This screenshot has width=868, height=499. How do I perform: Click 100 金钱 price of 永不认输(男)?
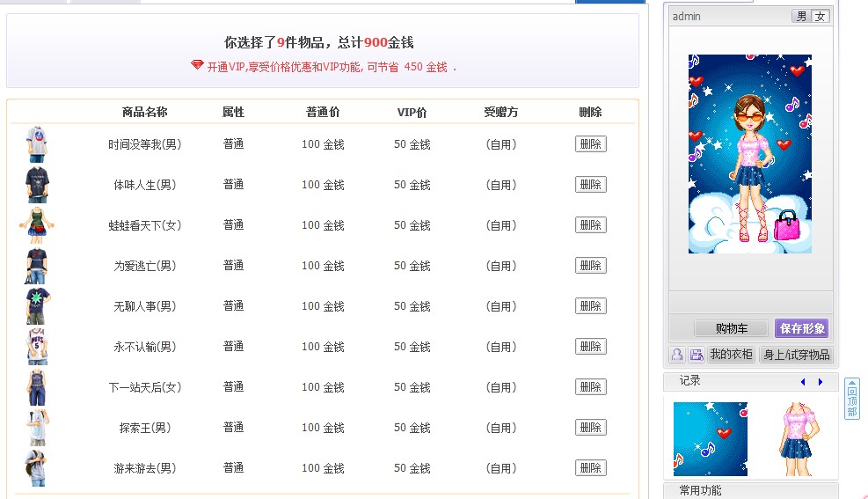click(x=323, y=347)
